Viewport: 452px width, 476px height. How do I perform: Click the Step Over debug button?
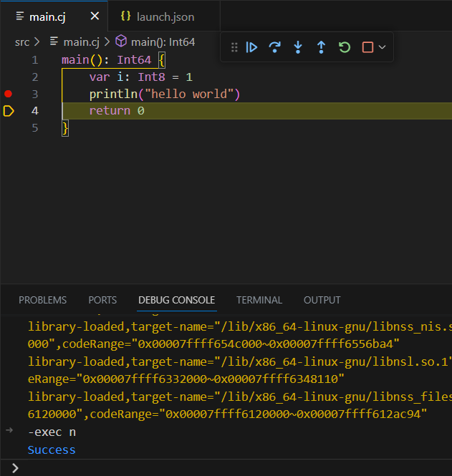[274, 47]
